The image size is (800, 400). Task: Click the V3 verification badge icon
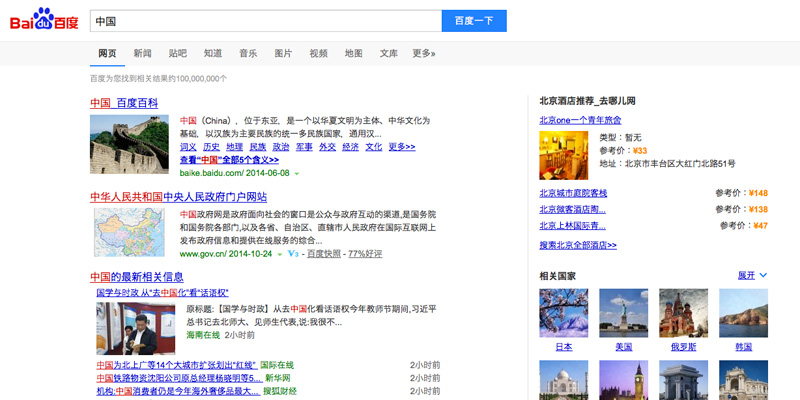point(293,254)
